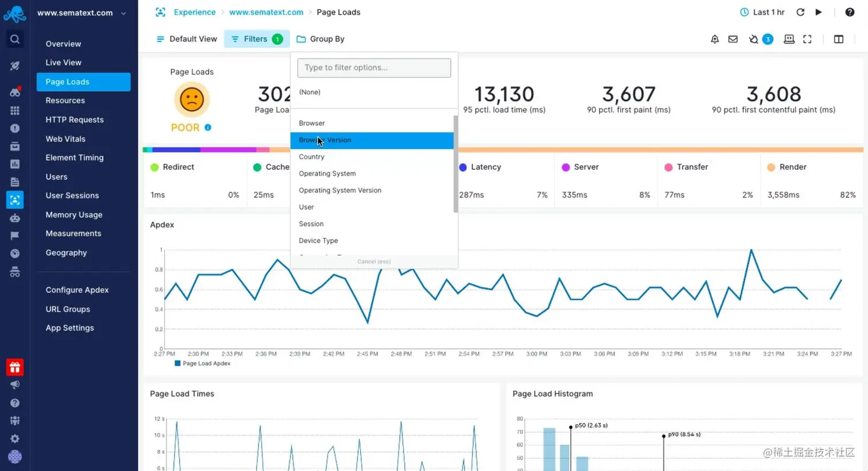This screenshot has width=868, height=471.
Task: Start live auto-refresh with play icon
Action: pos(819,12)
